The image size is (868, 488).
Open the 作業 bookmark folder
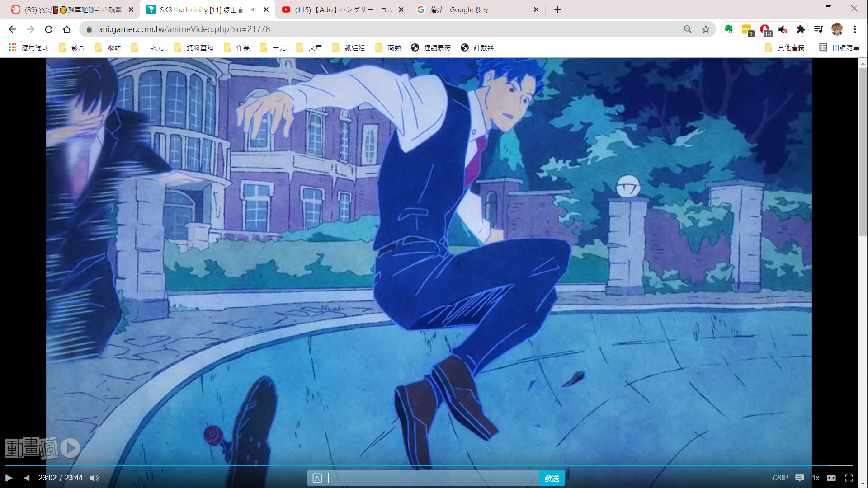(x=236, y=47)
